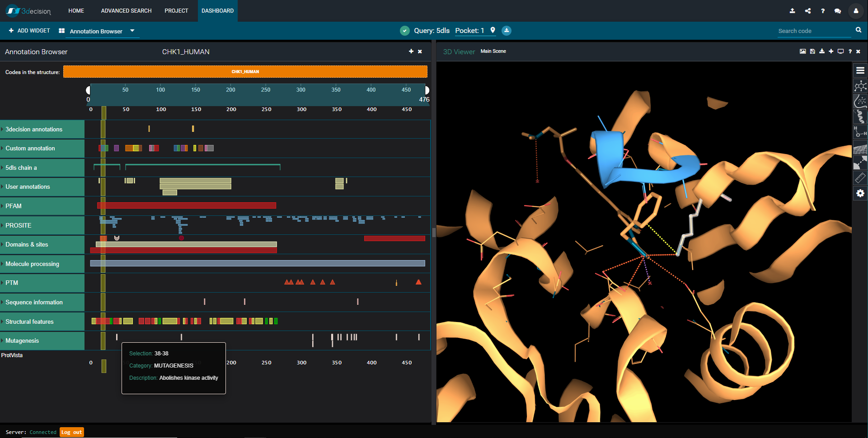This screenshot has height=438, width=868.
Task: Save the current 3D scene
Action: coord(813,51)
